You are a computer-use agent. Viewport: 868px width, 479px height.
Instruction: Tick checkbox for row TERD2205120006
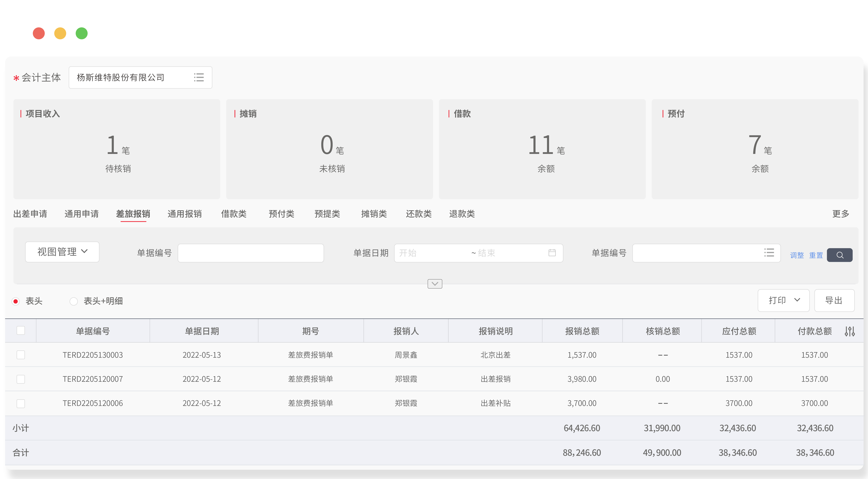[x=21, y=403]
